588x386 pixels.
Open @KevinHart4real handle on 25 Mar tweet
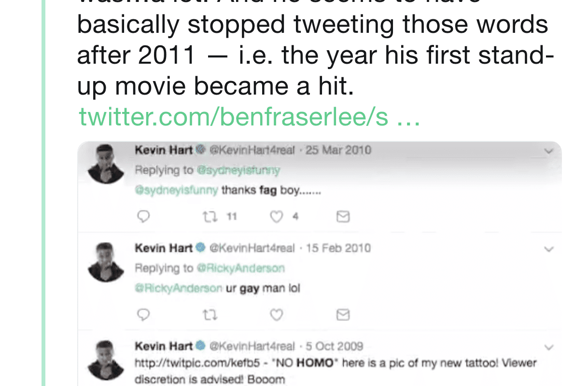point(252,150)
